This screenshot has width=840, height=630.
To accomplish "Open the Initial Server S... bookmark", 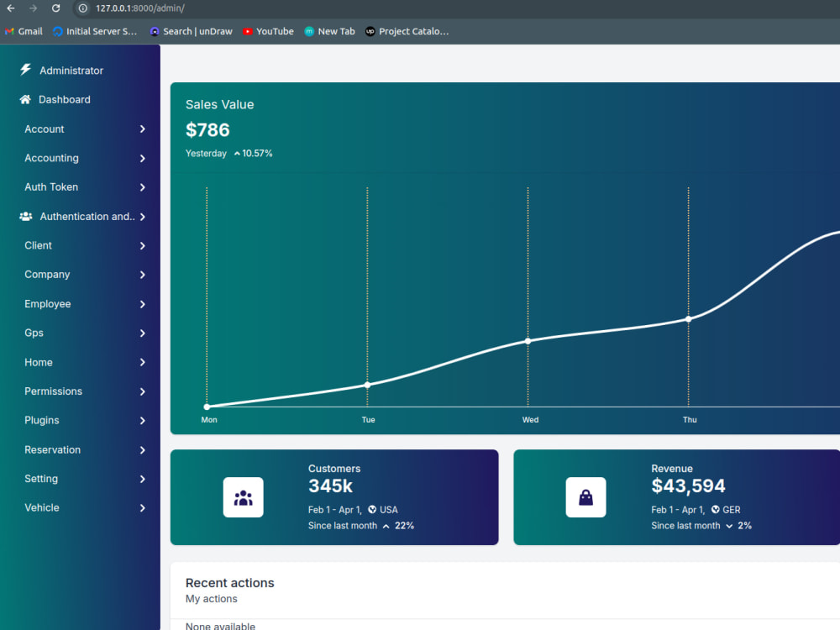I will 95,31.
